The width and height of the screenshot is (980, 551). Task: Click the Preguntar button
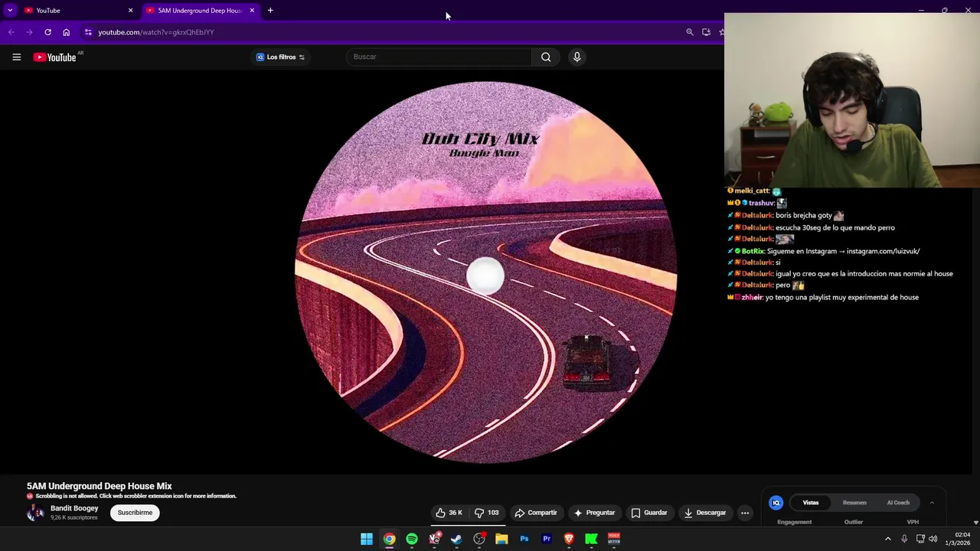coord(594,513)
